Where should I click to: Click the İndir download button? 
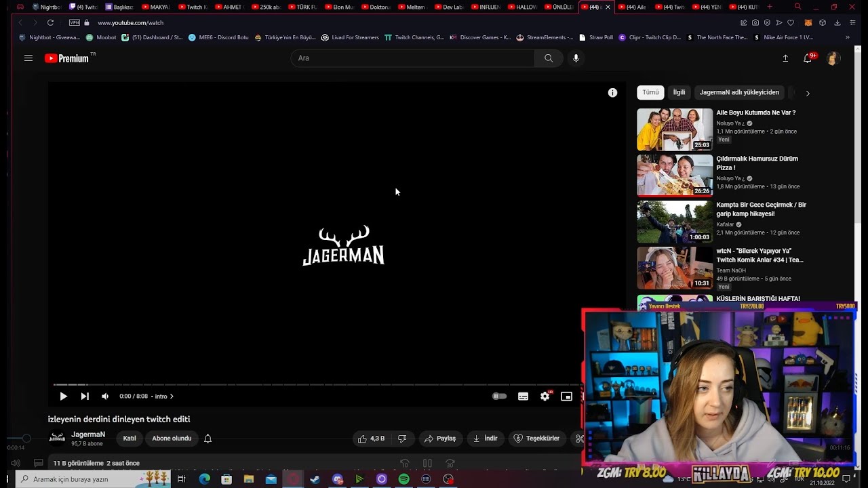486,439
